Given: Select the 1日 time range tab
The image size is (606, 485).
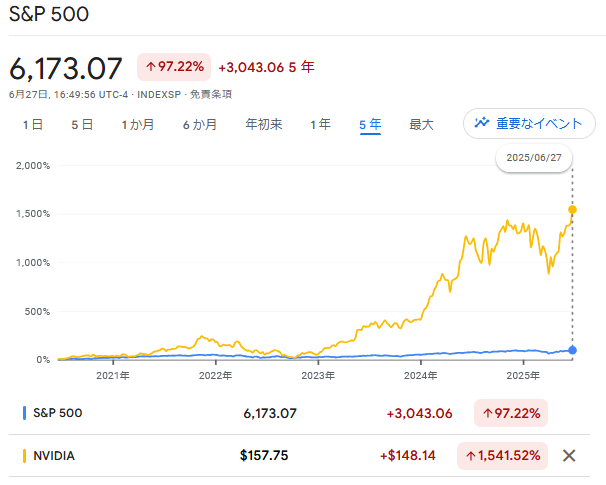Looking at the screenshot, I should point(33,124).
